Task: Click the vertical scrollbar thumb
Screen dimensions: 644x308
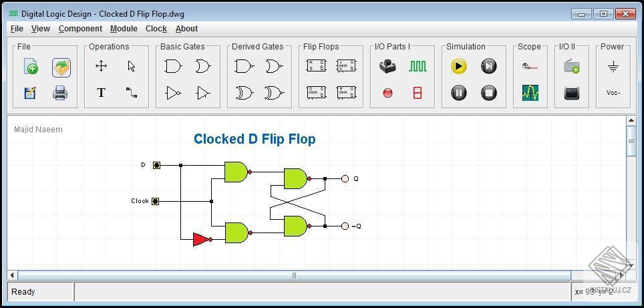Action: (x=631, y=141)
